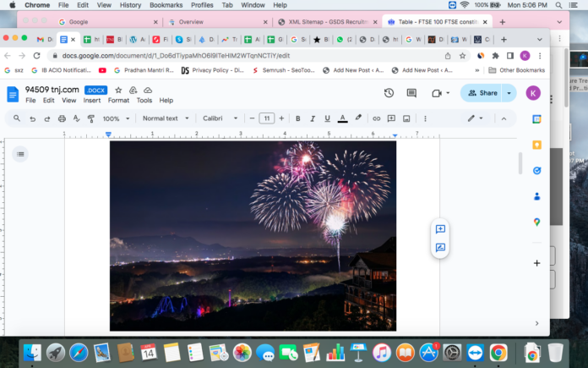Toggle underline formatting
Screen dimensions: 588x368
pyautogui.click(x=326, y=118)
